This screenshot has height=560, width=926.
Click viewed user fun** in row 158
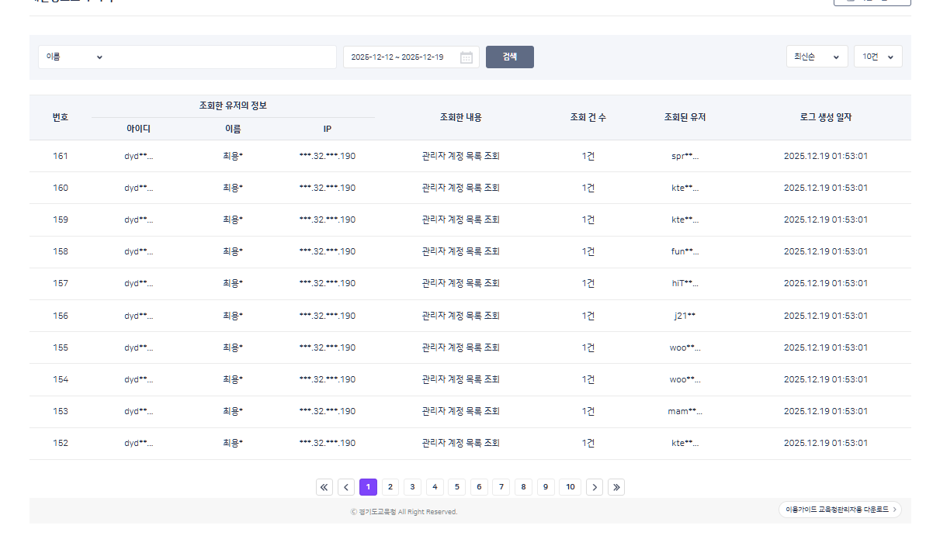(685, 251)
